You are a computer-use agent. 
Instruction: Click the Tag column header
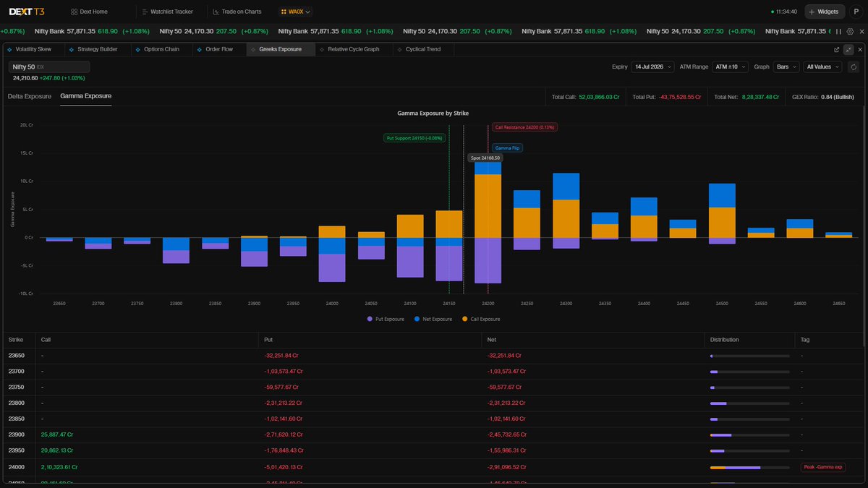pos(805,339)
